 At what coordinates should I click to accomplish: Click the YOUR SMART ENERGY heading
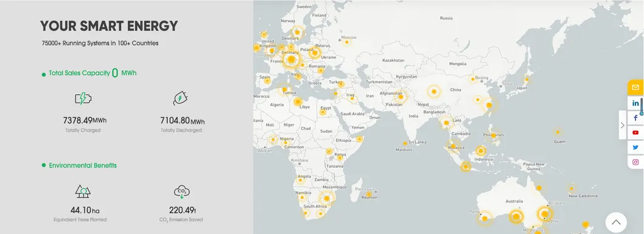tap(109, 26)
